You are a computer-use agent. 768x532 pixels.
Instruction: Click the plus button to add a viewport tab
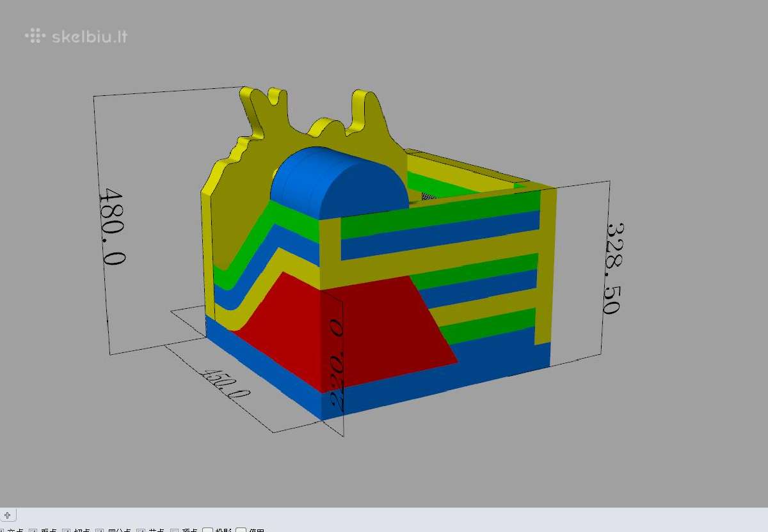click(8, 515)
